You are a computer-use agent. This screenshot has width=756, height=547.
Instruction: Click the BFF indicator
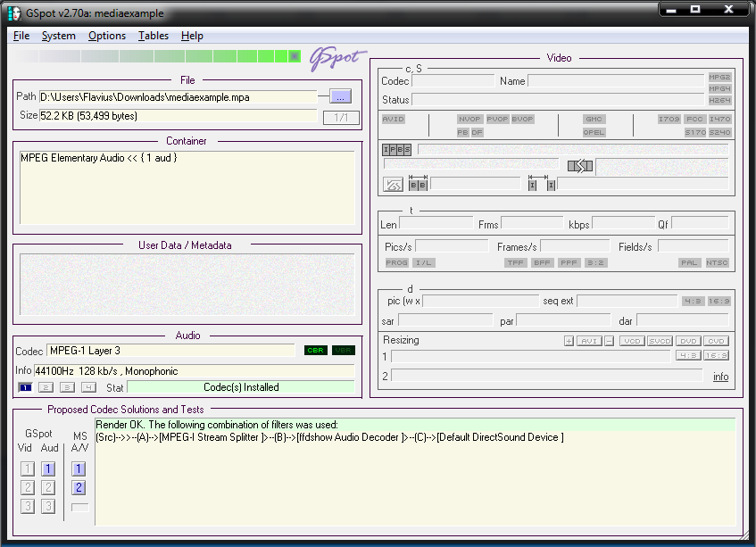tap(542, 262)
